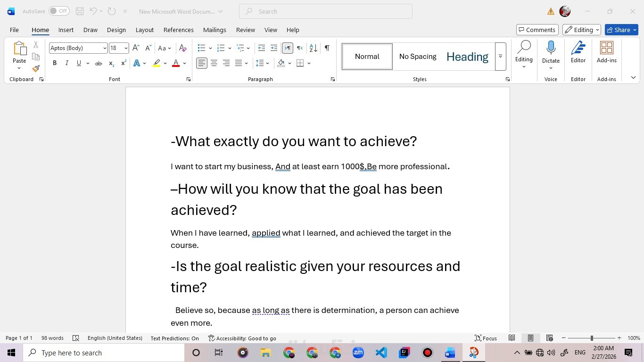644x362 pixels.
Task: Click the Comments button
Action: click(x=537, y=30)
